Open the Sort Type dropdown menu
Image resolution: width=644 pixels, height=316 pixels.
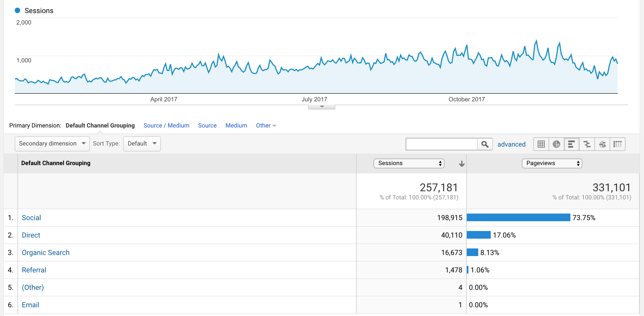point(142,143)
